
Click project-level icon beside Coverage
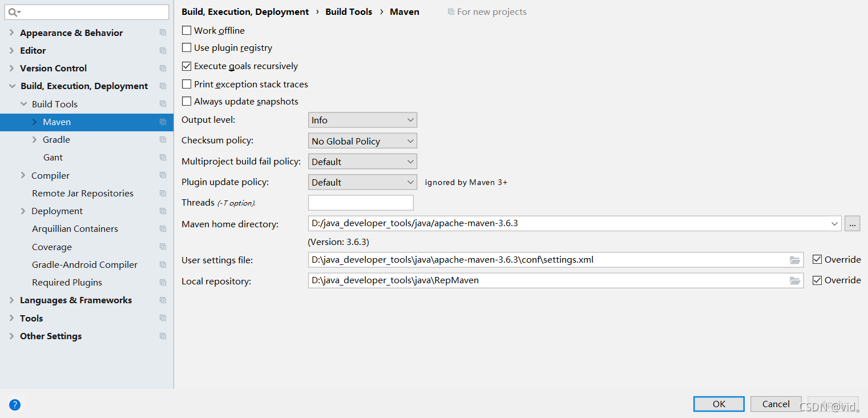[163, 247]
